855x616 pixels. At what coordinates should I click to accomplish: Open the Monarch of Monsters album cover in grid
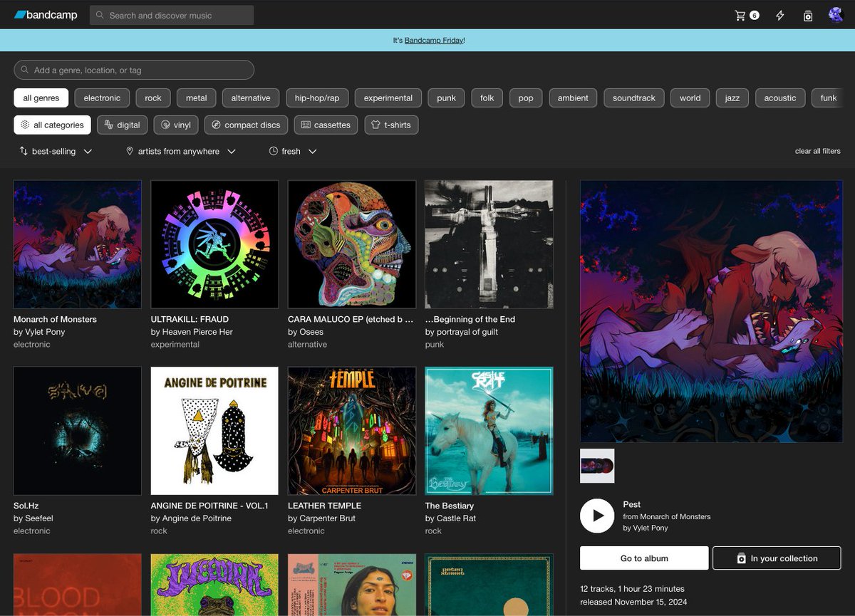point(78,244)
